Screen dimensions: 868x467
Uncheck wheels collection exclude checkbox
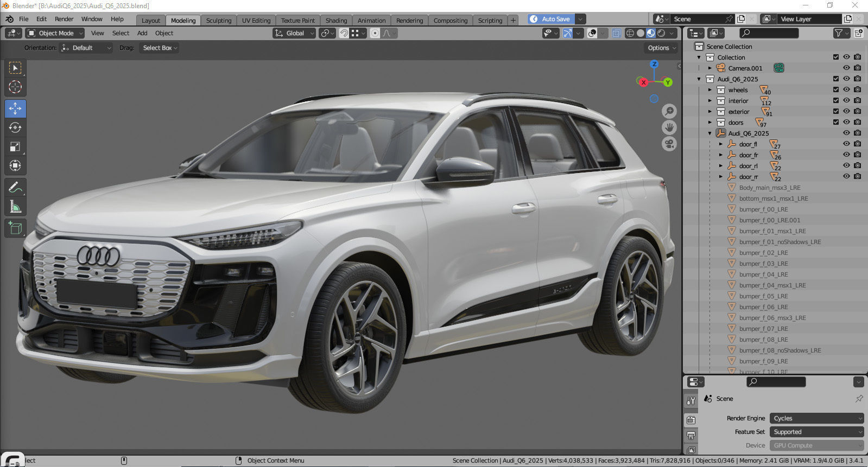(836, 89)
